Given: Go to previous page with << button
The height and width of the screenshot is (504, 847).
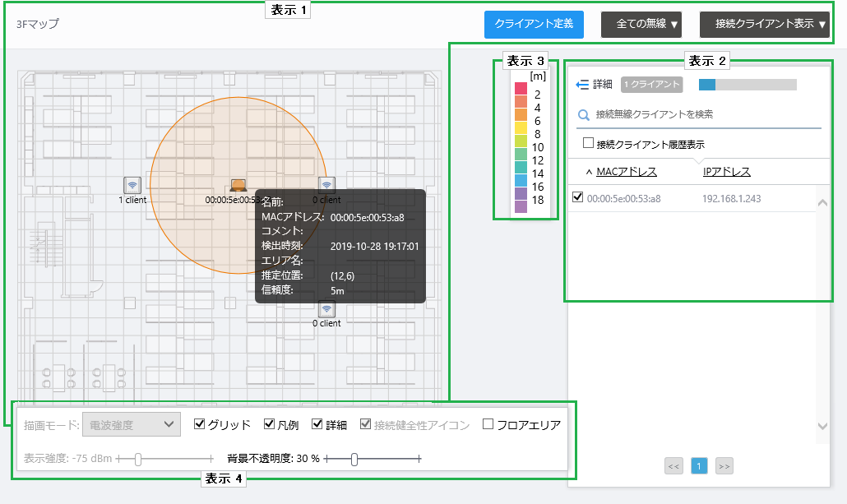Looking at the screenshot, I should click(x=673, y=466).
